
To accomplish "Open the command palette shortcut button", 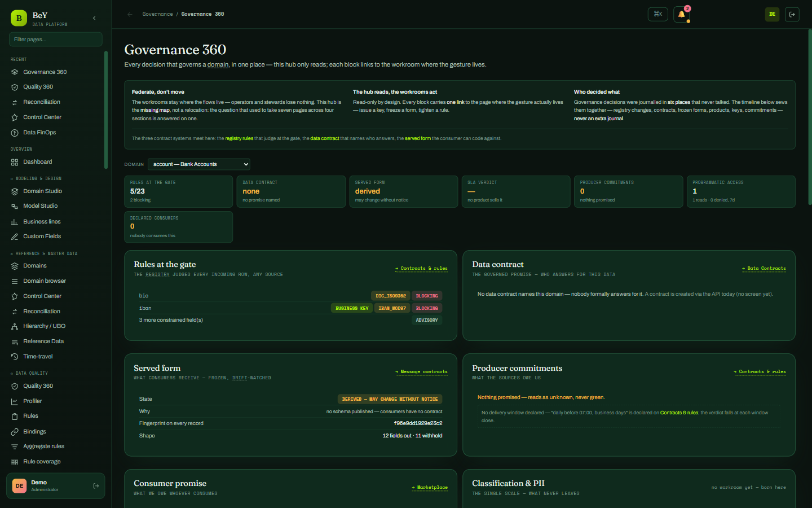I will (x=658, y=14).
